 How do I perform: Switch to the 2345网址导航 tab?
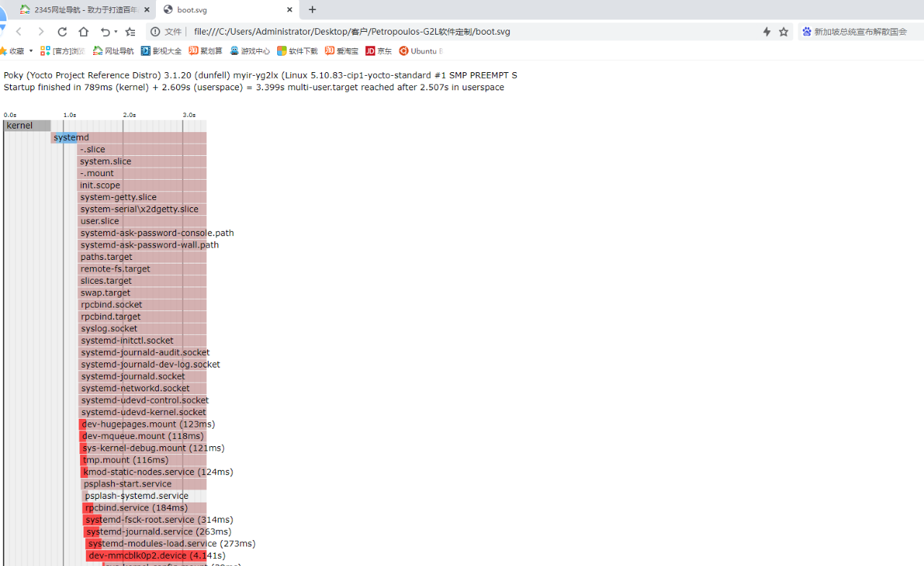(85, 9)
